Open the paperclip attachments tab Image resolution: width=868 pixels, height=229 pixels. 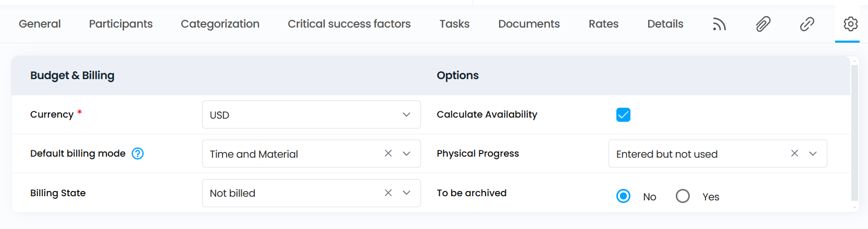(x=763, y=24)
